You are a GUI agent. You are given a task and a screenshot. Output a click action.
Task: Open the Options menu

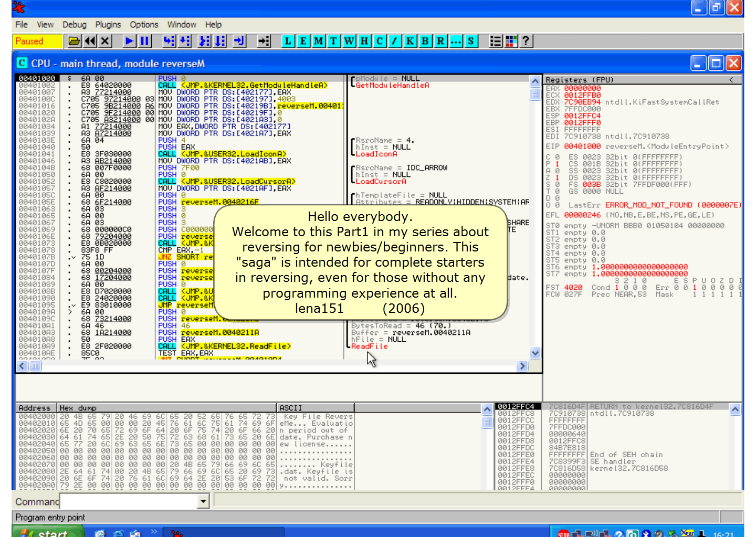(x=144, y=25)
